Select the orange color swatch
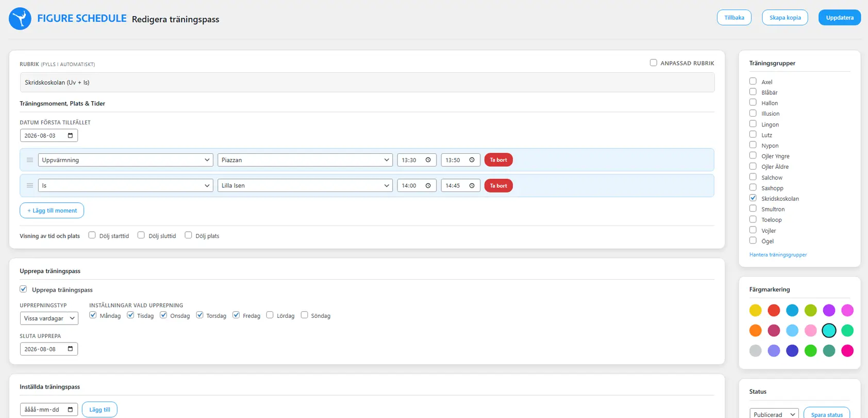The width and height of the screenshot is (868, 418). 755,330
